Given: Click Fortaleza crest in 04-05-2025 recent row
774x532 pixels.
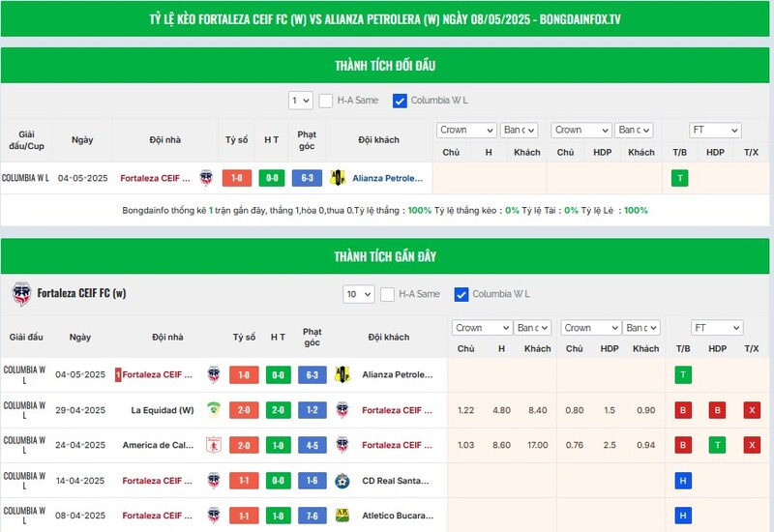Looking at the screenshot, I should click(x=214, y=374).
